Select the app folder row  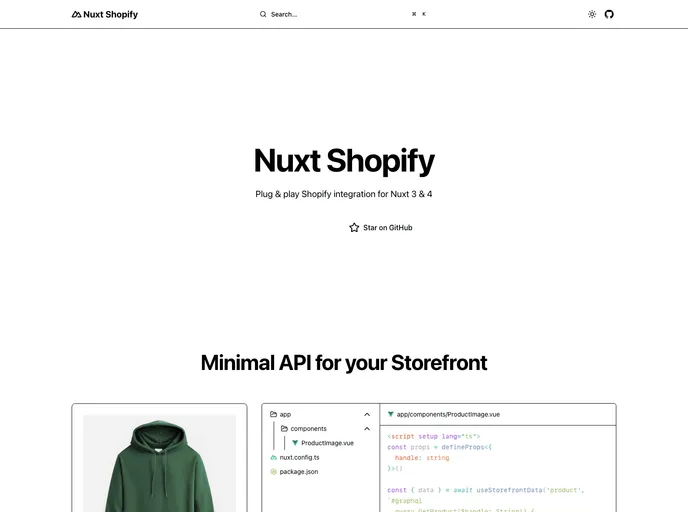(x=320, y=414)
